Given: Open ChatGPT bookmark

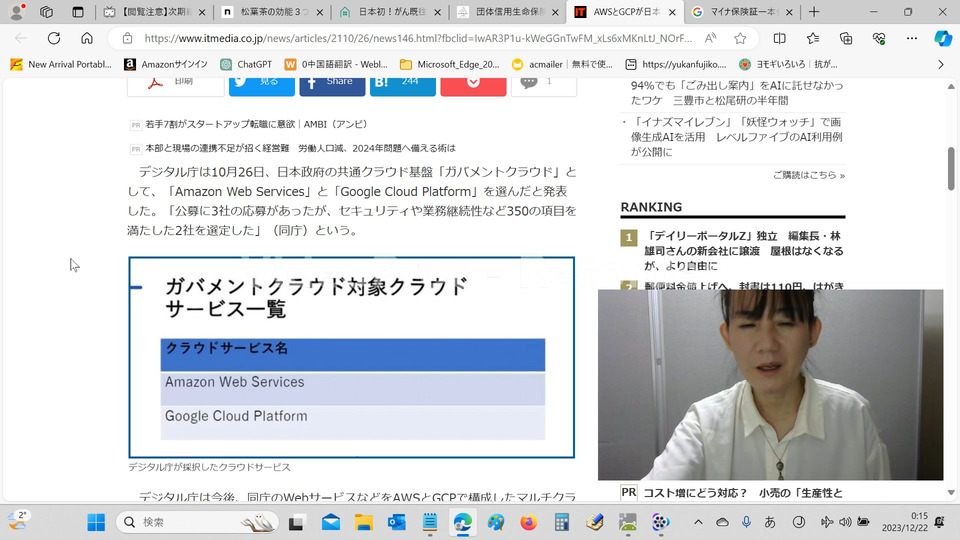Looking at the screenshot, I should click(246, 64).
